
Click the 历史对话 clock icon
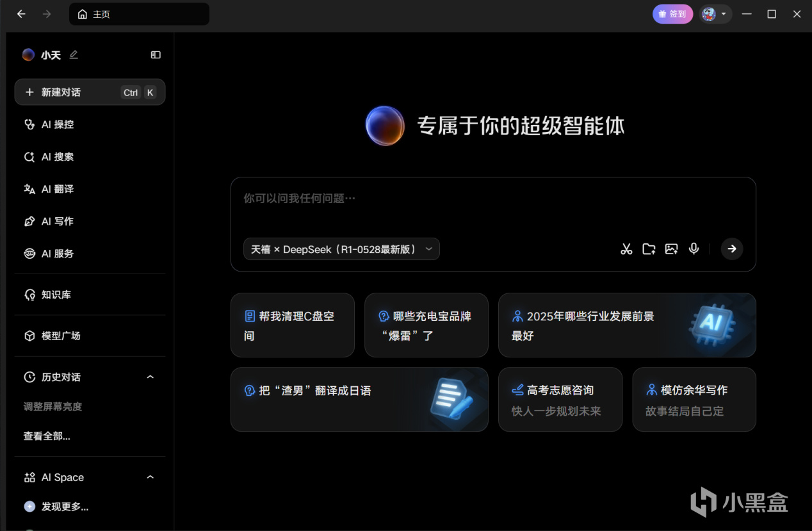click(x=29, y=377)
